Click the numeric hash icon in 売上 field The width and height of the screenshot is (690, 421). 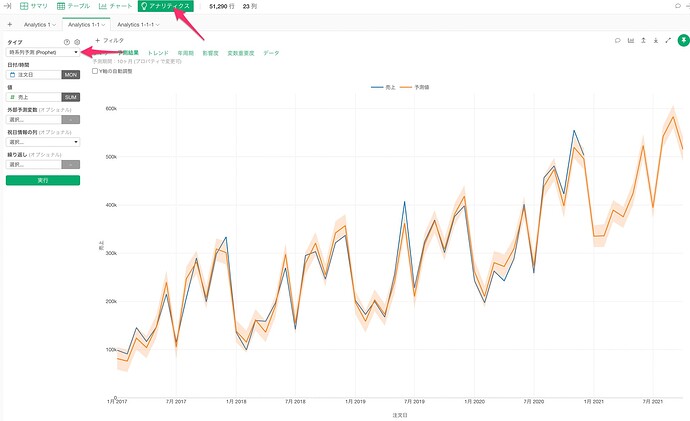12,97
